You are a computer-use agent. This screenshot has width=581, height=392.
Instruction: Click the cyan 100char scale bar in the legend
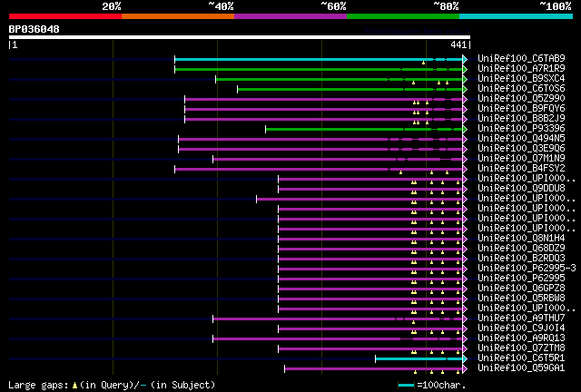tap(407, 386)
